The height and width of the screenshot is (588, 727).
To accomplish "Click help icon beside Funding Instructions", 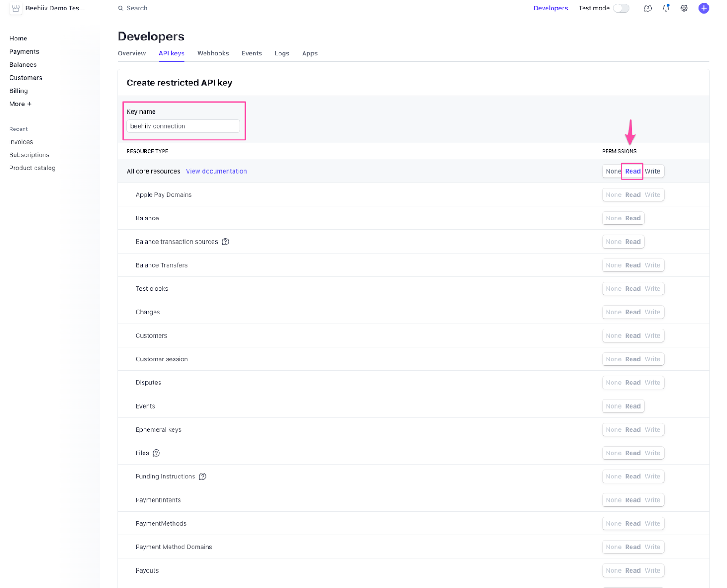I will pyautogui.click(x=203, y=477).
